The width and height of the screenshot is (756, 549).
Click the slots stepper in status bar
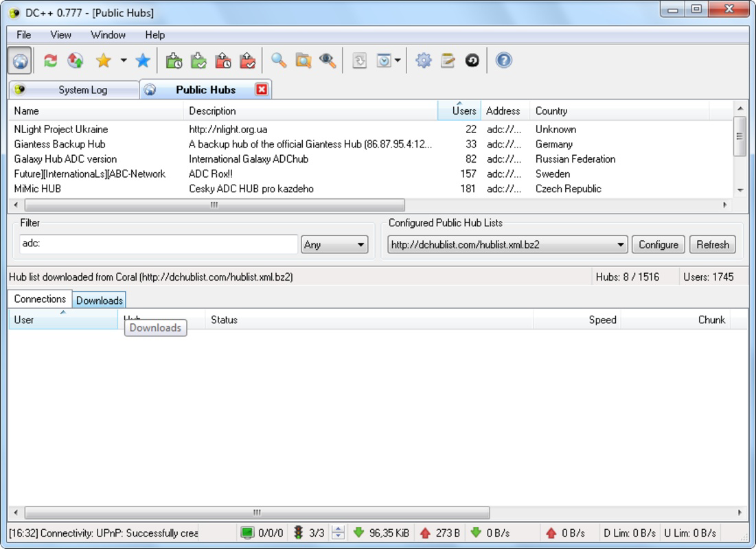(338, 533)
